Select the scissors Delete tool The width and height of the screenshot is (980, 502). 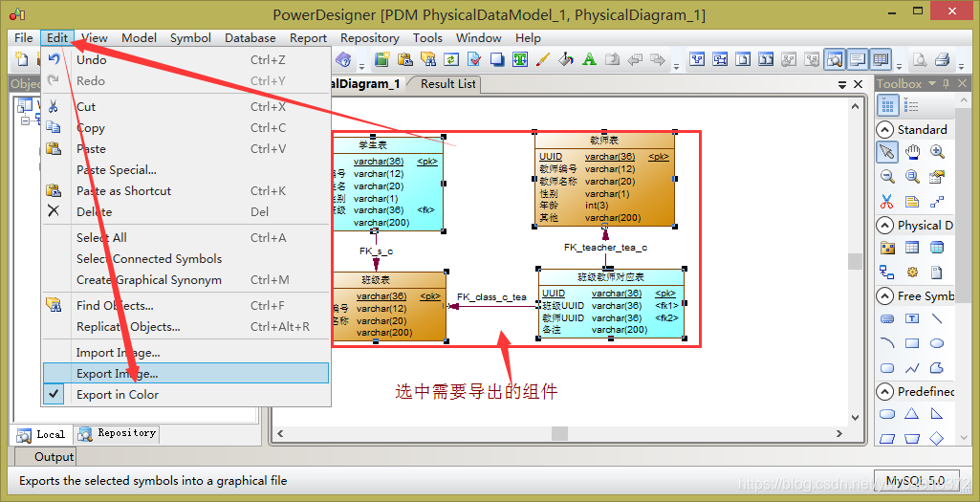887,202
